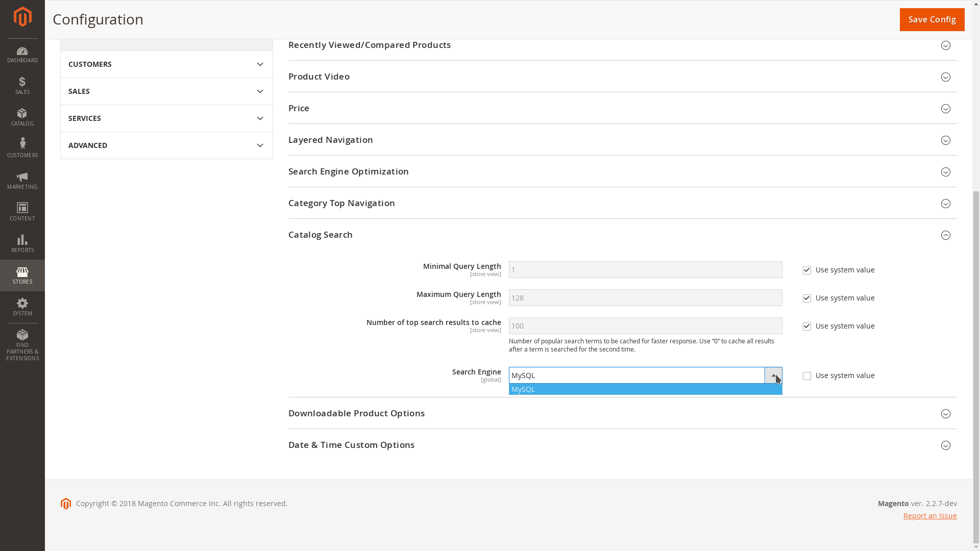Open Reports bar chart icon menu

[x=22, y=244]
